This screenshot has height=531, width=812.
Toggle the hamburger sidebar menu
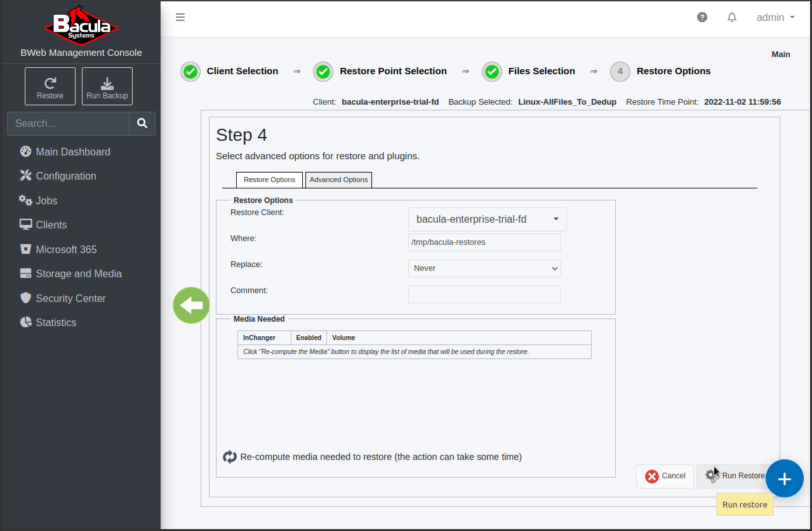pos(180,17)
